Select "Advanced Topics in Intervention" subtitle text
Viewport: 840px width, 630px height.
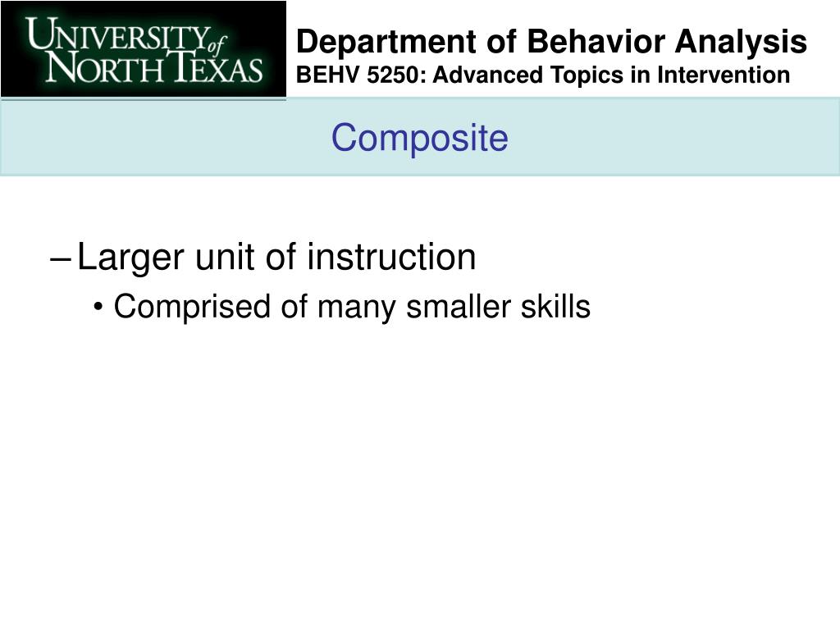coord(611,75)
